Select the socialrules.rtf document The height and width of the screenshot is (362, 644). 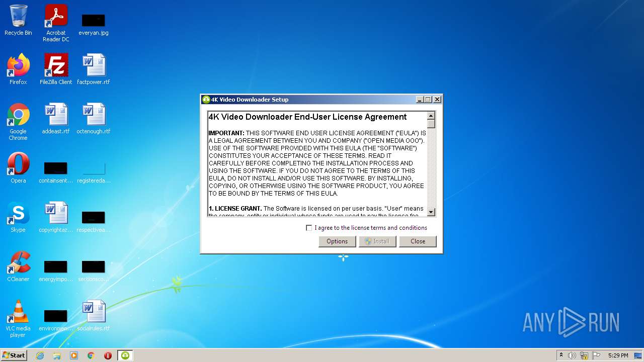click(94, 316)
